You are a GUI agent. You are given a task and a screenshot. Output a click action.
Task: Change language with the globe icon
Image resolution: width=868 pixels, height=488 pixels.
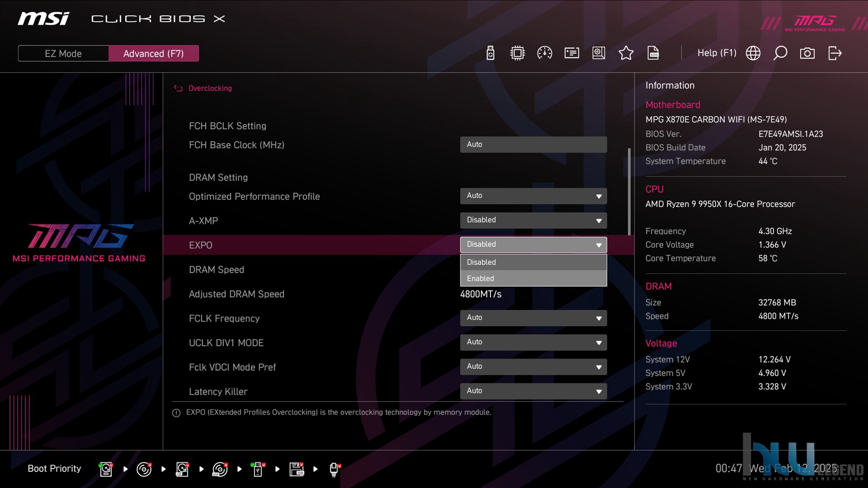pos(753,53)
